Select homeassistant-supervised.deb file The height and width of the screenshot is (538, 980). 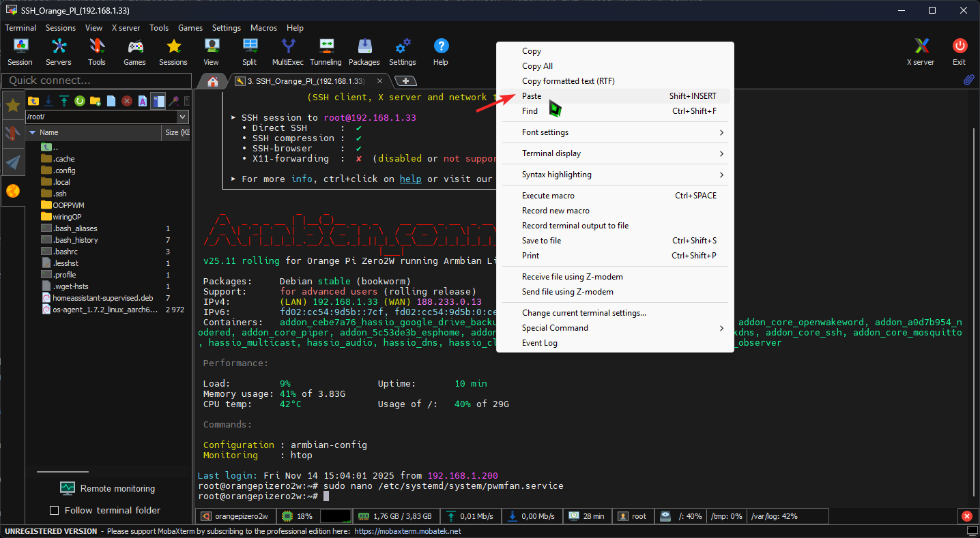96,298
